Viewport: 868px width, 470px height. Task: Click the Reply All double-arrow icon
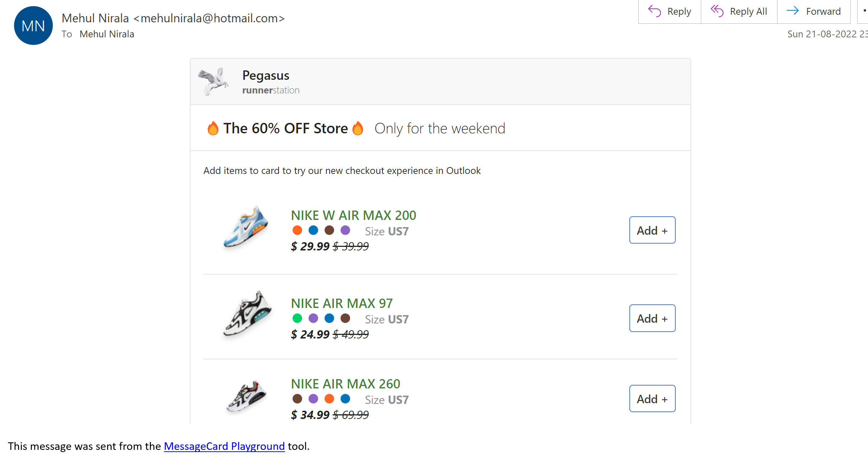(717, 11)
